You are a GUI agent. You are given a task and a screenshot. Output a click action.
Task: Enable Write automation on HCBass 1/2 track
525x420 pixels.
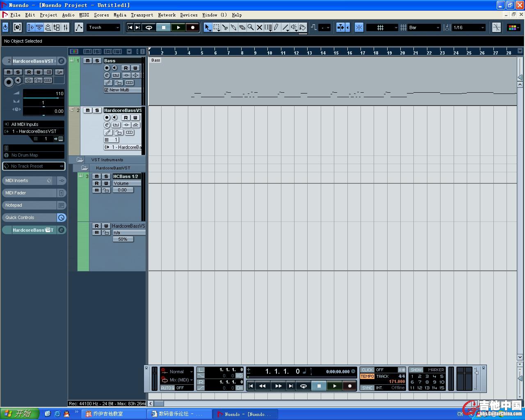tap(106, 183)
